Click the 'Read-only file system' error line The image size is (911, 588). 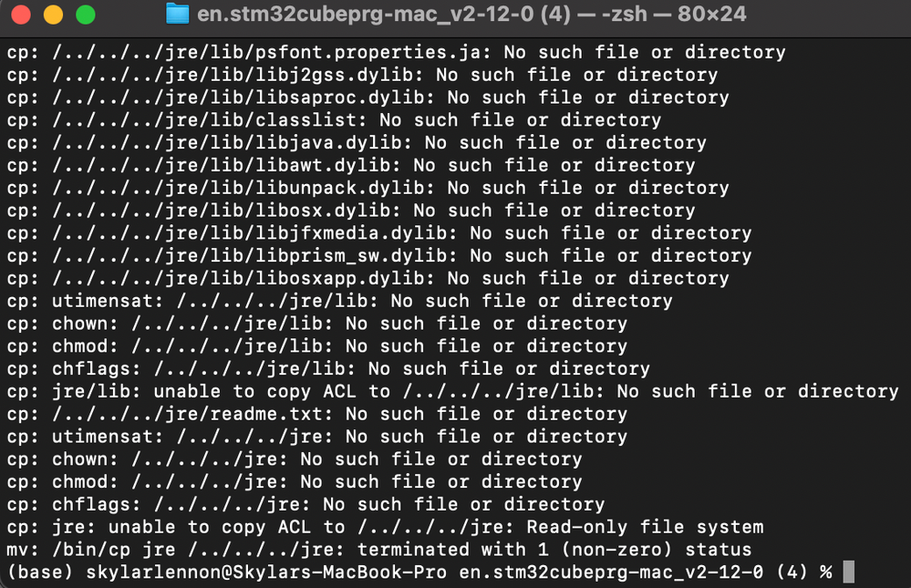coord(385,528)
